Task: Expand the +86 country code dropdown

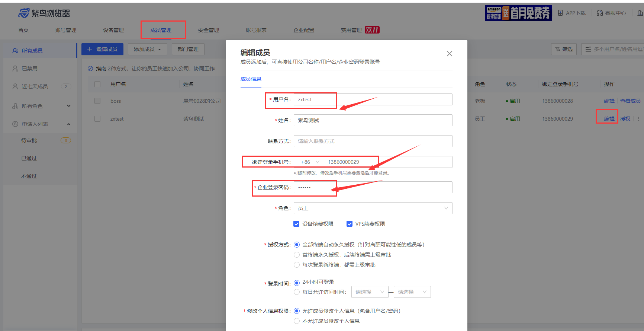Action: (309, 162)
